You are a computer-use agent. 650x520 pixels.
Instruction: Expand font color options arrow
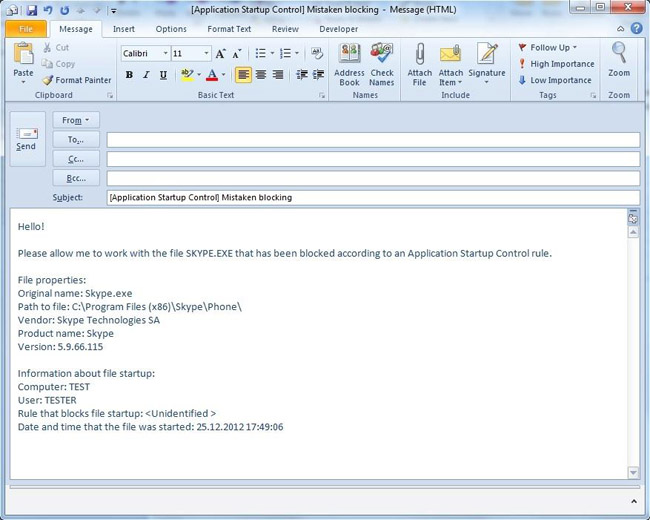(x=223, y=75)
